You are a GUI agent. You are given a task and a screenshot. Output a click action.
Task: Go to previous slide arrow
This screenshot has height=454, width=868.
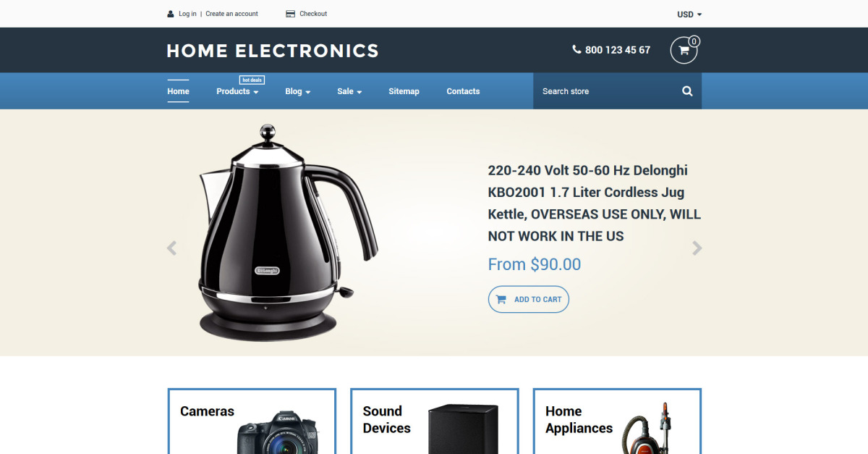click(171, 248)
